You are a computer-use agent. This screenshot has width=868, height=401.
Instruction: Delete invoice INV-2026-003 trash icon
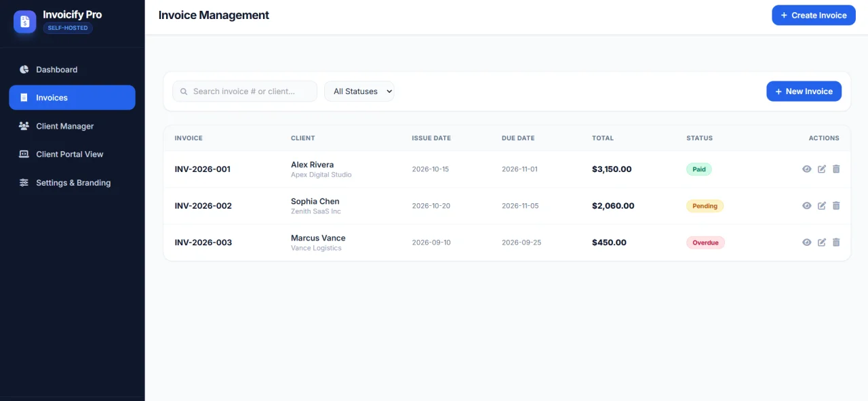836,242
